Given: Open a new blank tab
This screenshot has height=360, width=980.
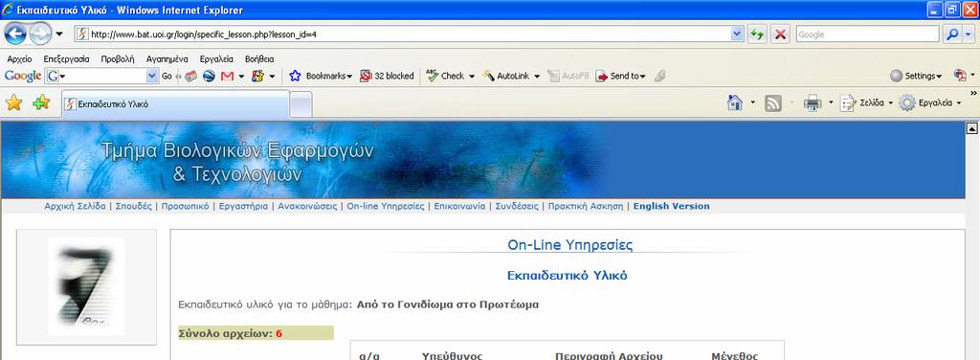Looking at the screenshot, I should point(301,104).
